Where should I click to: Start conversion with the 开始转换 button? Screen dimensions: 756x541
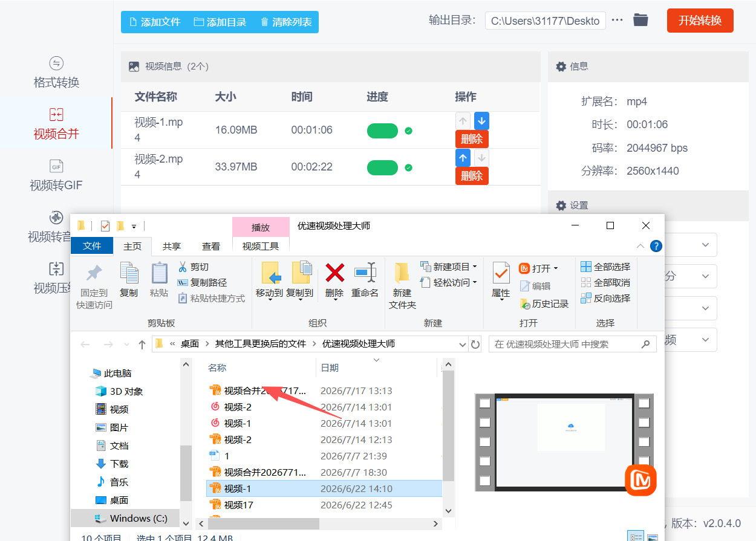pos(700,21)
